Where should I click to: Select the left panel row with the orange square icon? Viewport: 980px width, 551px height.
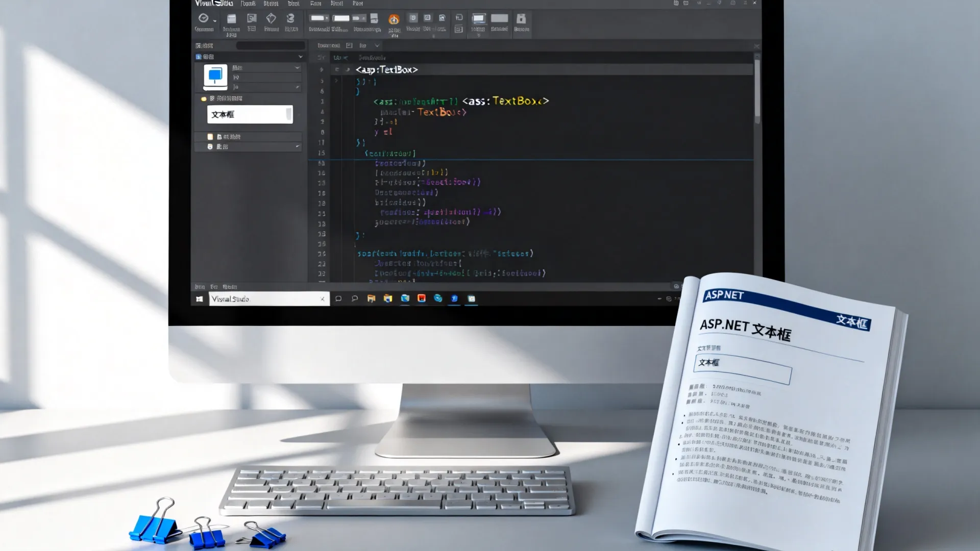[249, 137]
